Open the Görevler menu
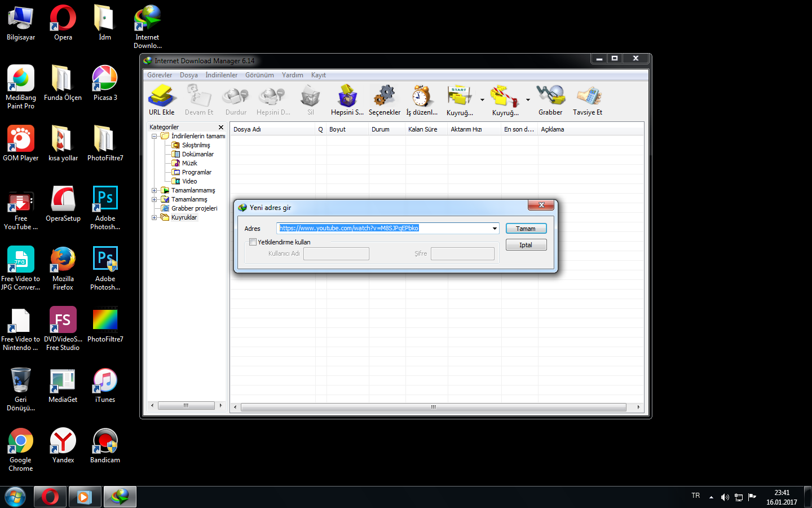The height and width of the screenshot is (508, 812). click(x=160, y=75)
